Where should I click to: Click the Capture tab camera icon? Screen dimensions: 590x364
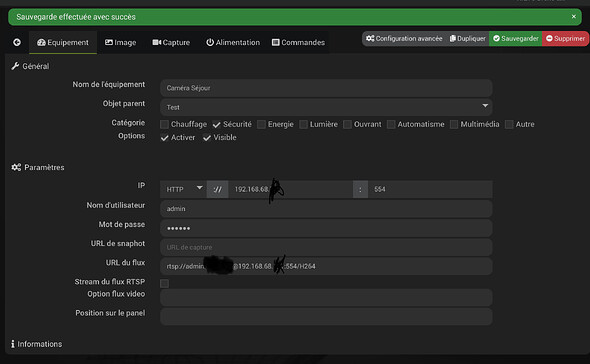coord(157,42)
